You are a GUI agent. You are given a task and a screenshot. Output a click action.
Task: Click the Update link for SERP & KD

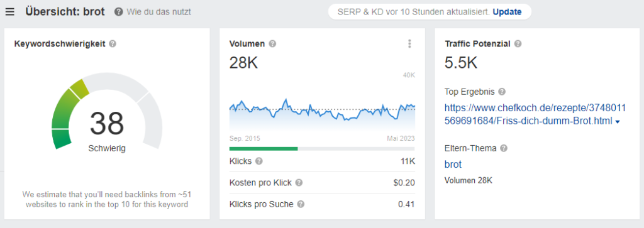pos(508,12)
